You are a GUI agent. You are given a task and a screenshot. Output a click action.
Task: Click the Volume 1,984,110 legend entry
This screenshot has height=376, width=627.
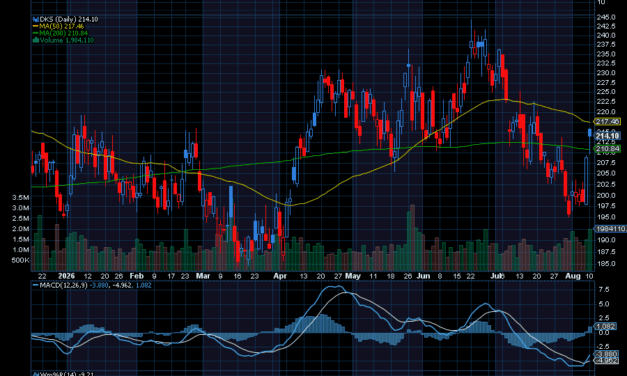click(x=67, y=40)
